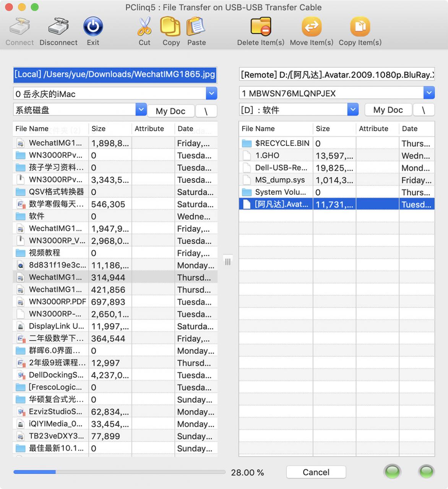Screen dimensions: 448x489
Task: Sort remote list by Size header
Action: 334,129
